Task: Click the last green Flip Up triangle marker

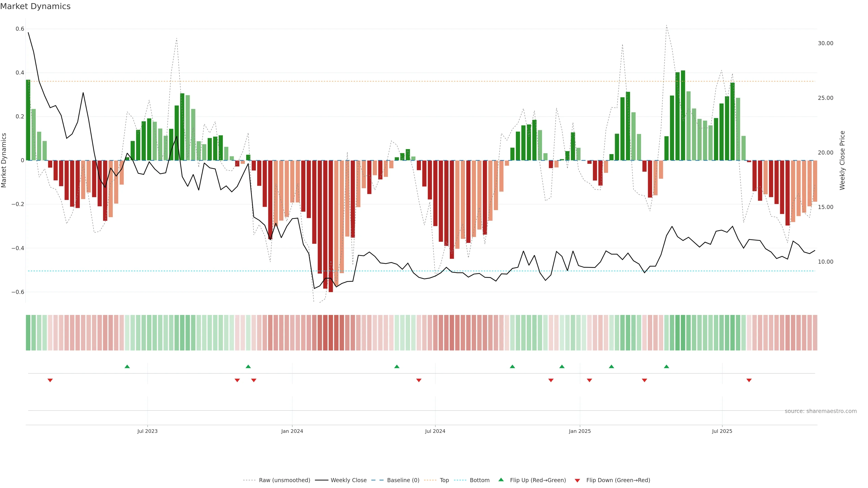Action: 666,366
